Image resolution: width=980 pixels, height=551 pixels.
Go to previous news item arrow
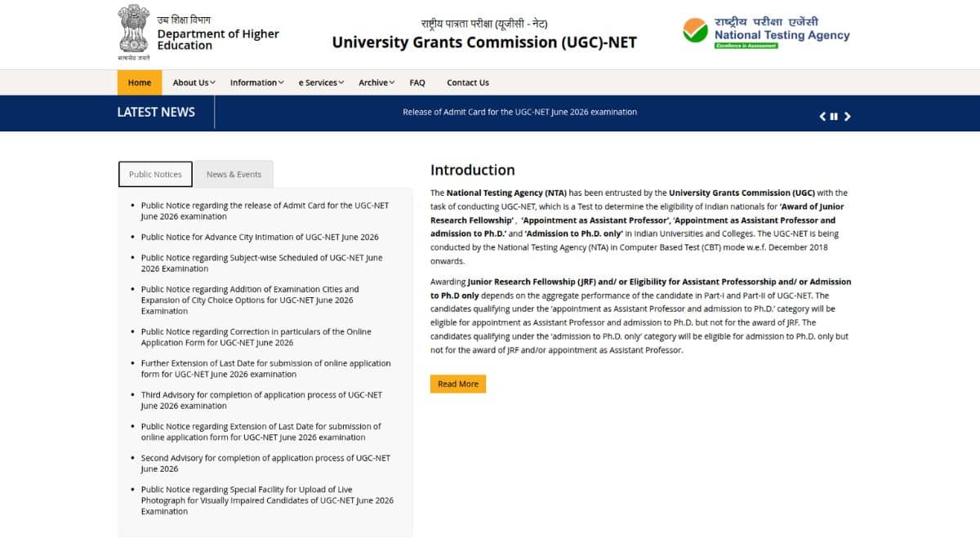pos(822,117)
